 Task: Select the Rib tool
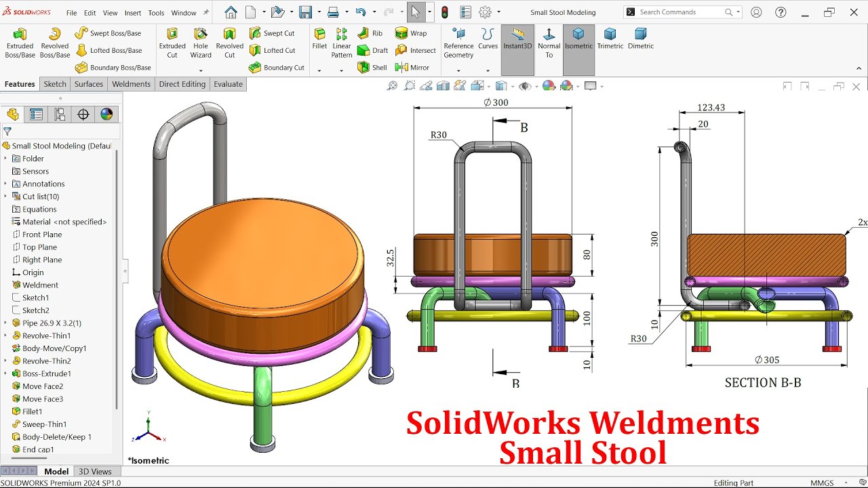(x=370, y=33)
